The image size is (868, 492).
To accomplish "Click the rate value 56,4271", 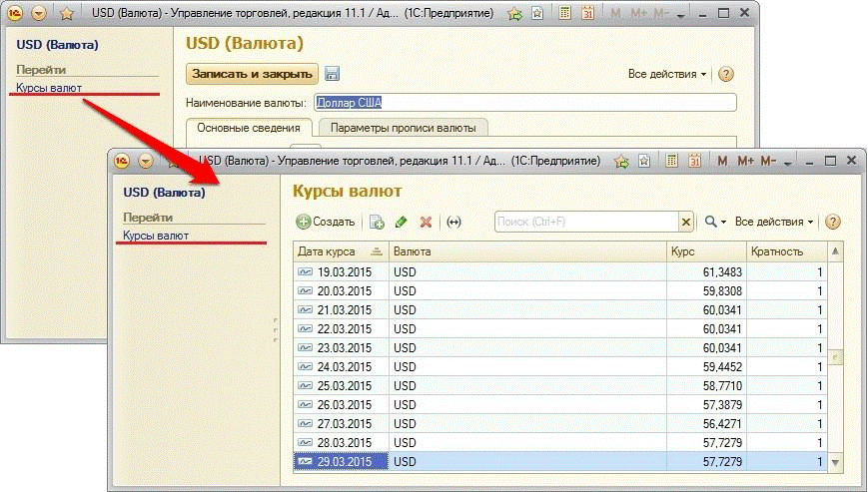I will coord(722,423).
